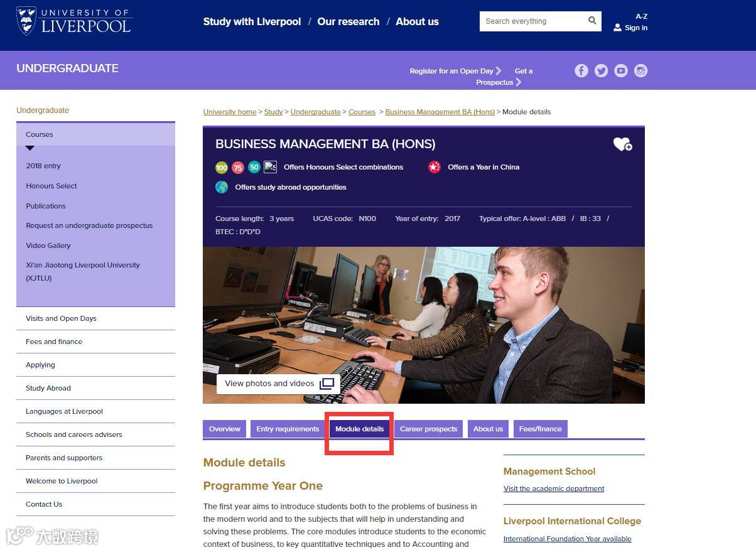
Task: Switch to the Entry requirements tab
Action: pos(288,429)
